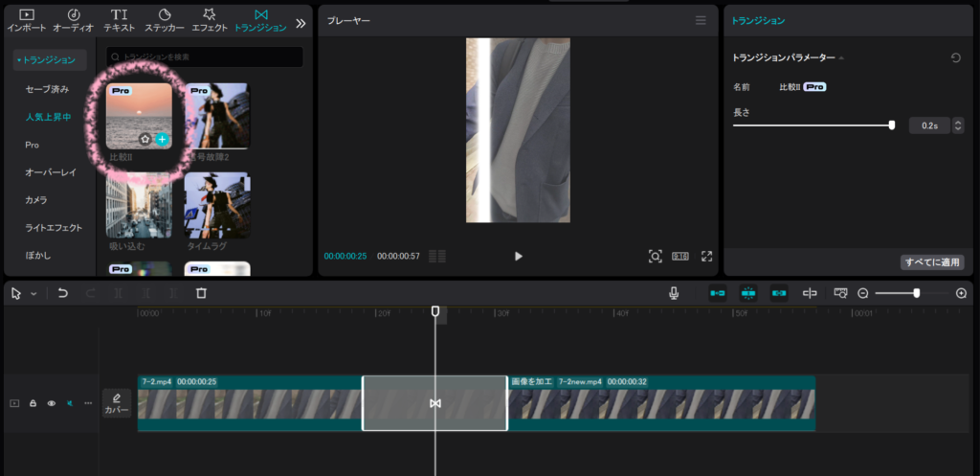Toggle the preview axis icon

click(x=810, y=293)
